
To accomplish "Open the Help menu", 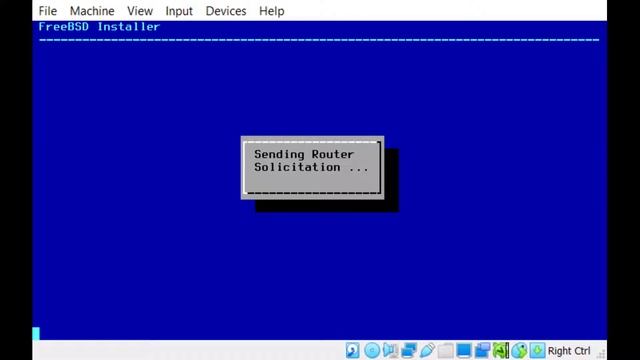I will pos(271,11).
